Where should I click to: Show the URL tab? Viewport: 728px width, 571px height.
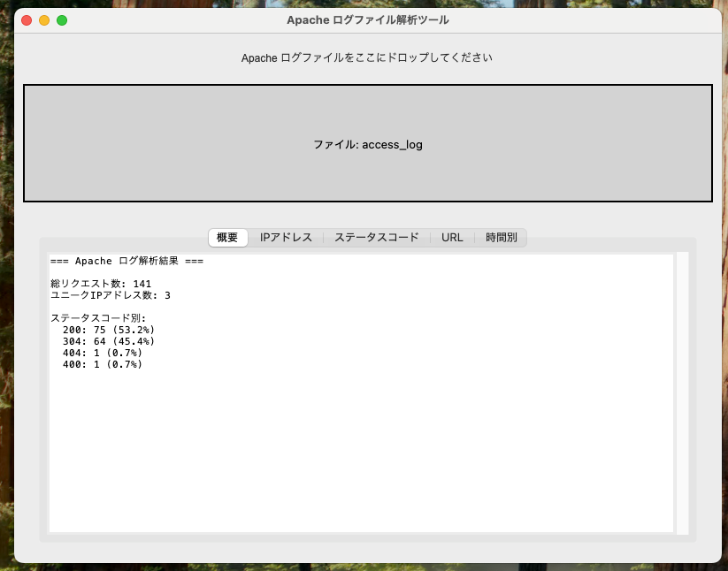[x=452, y=238]
